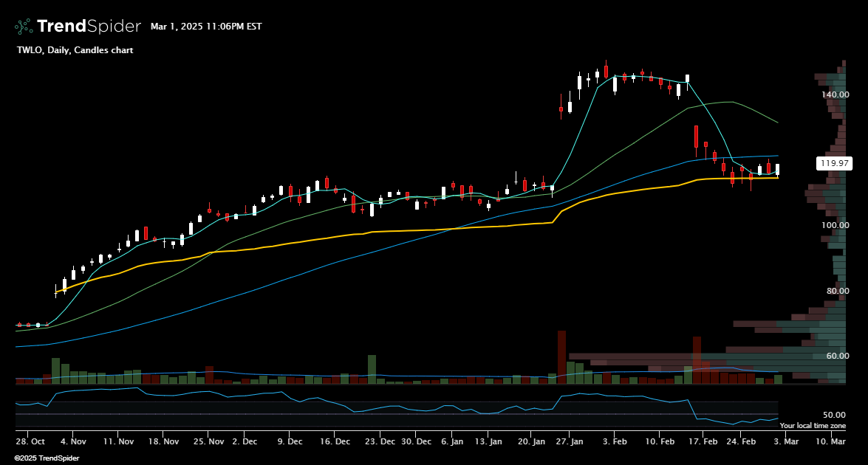Click the current price label 119.97
This screenshot has width=868, height=465.
point(834,163)
